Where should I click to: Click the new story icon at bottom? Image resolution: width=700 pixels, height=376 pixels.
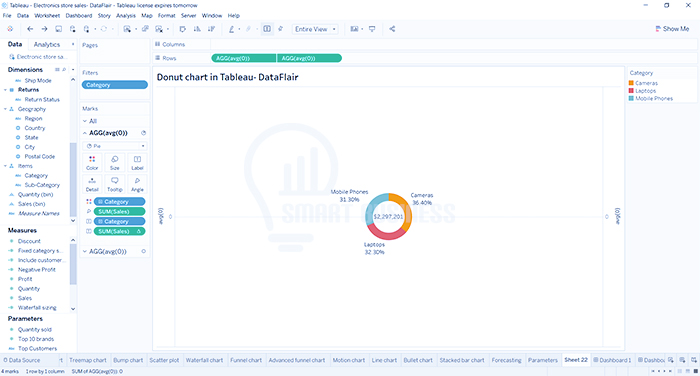(694, 360)
